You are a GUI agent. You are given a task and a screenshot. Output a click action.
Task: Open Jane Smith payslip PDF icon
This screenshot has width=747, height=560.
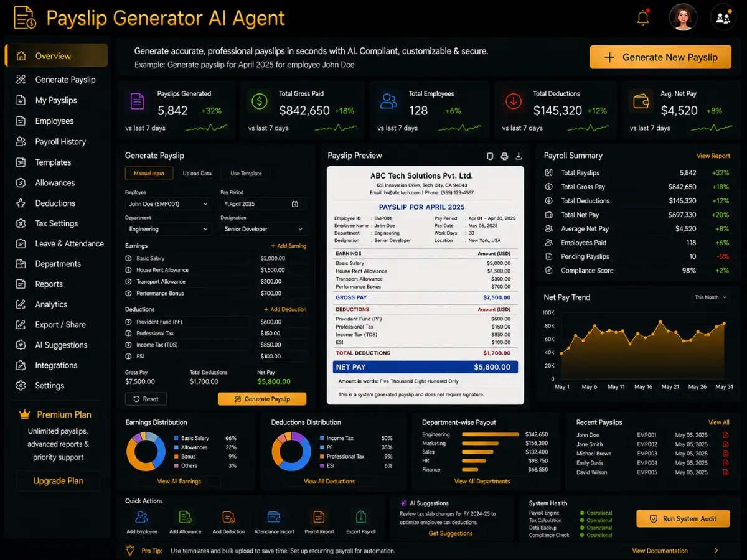[725, 445]
